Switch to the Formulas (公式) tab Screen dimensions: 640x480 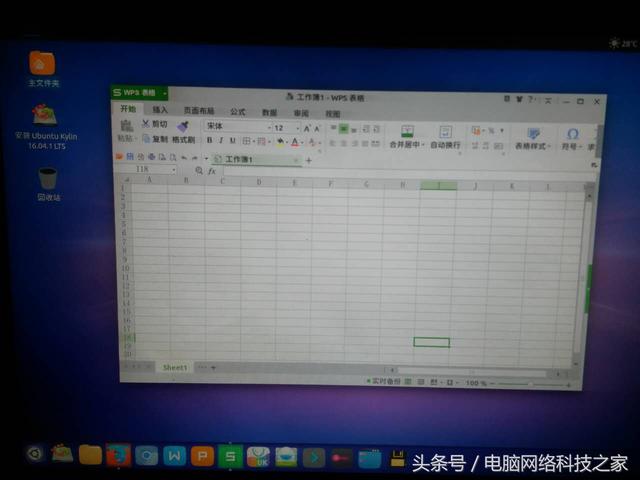click(238, 111)
